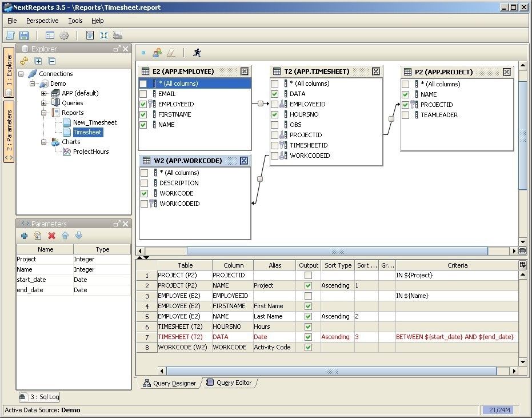Viewport: 532px width, 418px height.
Task: Close the T2 (APP.TIMESHEET) table box
Action: tap(375, 71)
